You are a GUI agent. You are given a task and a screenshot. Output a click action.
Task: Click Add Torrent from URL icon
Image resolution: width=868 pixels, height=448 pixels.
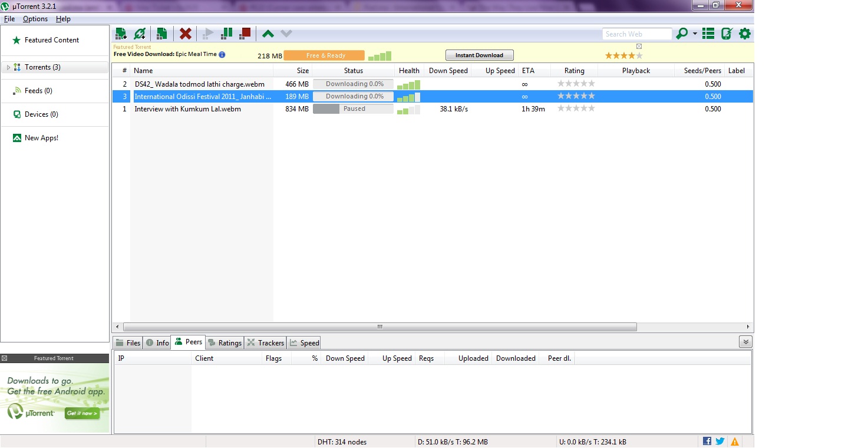(140, 34)
